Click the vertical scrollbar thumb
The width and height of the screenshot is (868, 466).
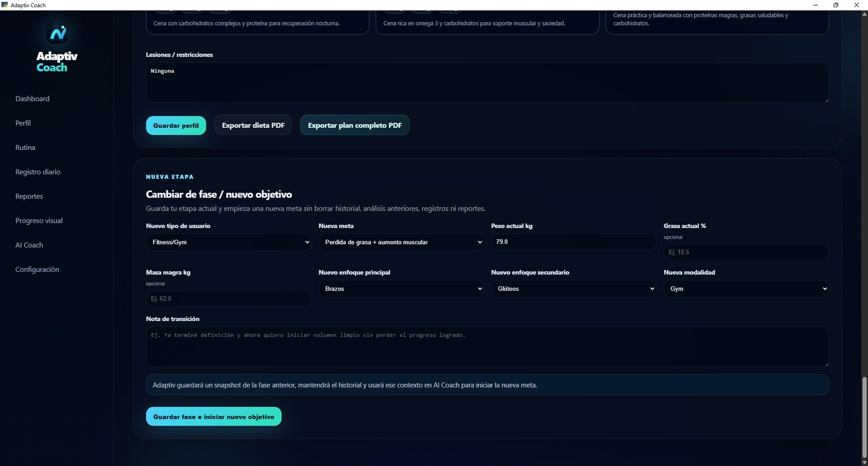pos(864,417)
